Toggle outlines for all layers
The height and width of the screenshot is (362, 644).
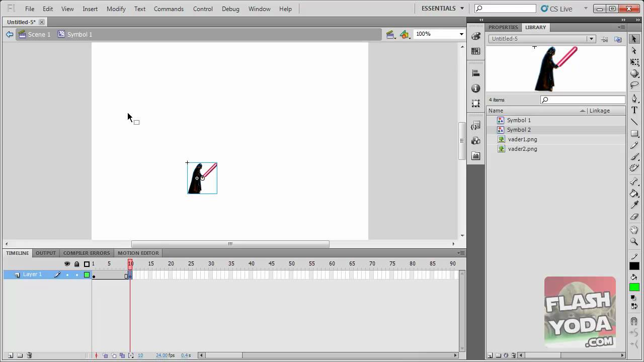[87, 264]
